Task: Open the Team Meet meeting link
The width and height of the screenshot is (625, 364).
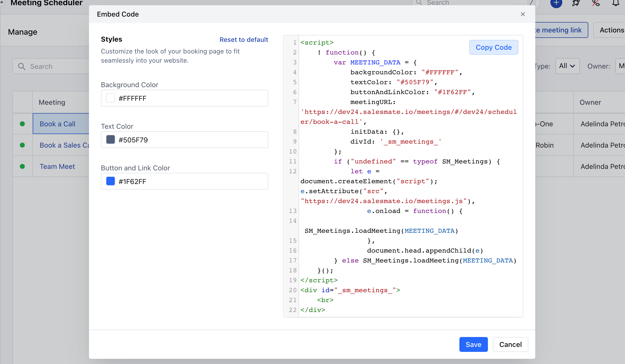Action: click(x=57, y=166)
